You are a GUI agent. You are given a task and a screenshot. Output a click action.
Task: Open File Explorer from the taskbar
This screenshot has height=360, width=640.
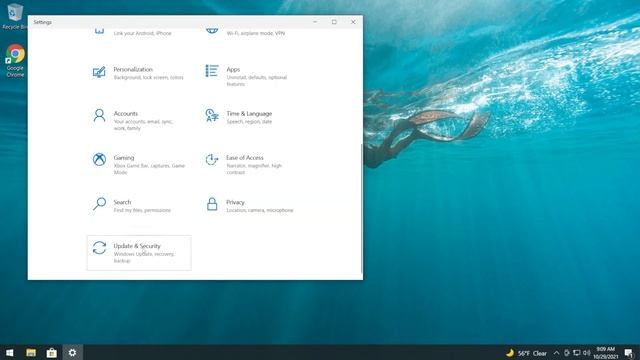[x=31, y=353]
